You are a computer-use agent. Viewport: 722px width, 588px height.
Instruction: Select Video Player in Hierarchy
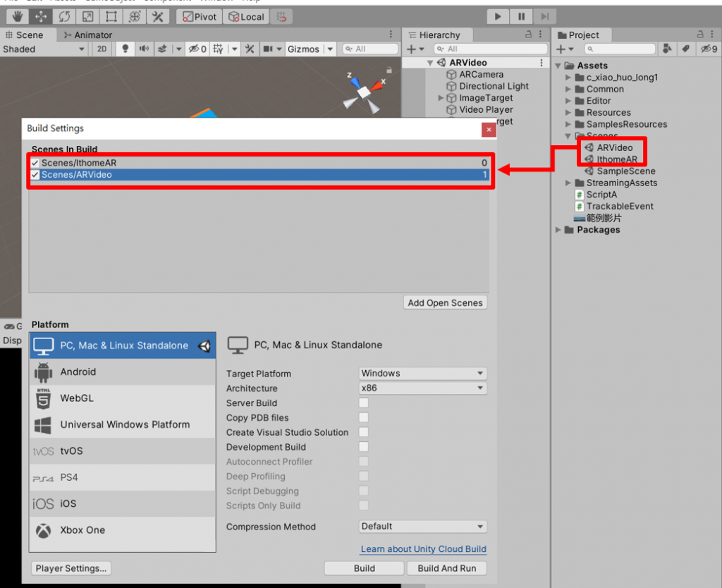tap(486, 109)
